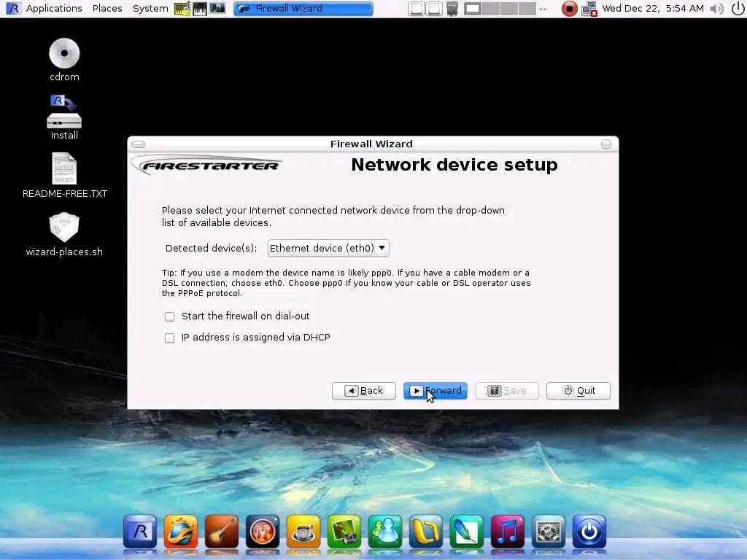
Task: Quit the Firewall Wizard
Action: (x=578, y=391)
